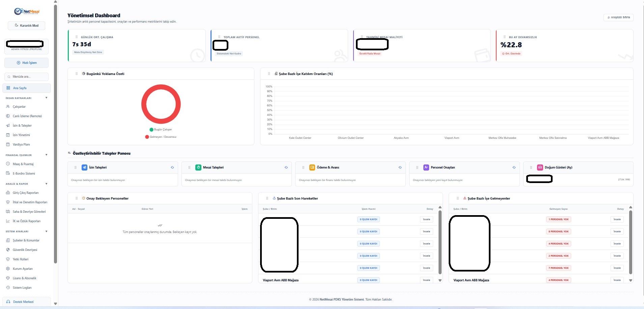Click the E-Bordro Sistemi icon
The width and height of the screenshot is (644, 309).
8,173
